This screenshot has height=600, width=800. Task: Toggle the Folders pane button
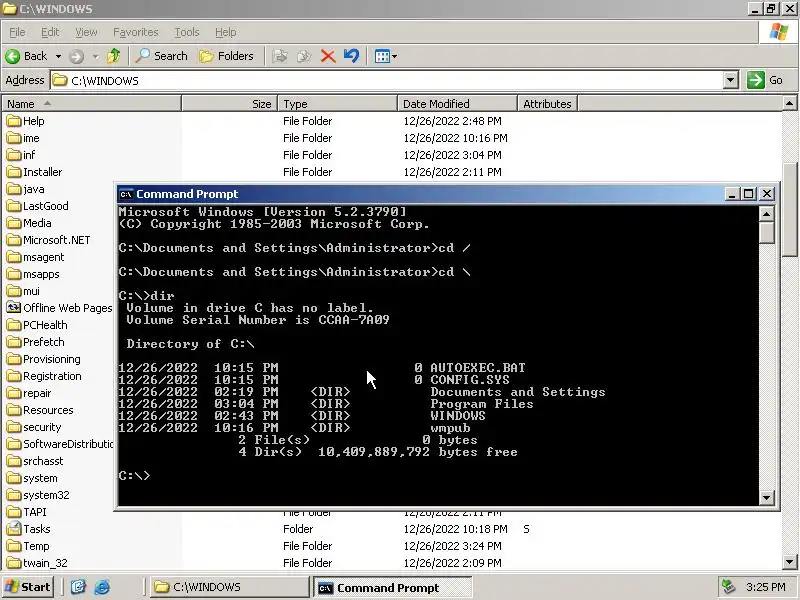227,56
